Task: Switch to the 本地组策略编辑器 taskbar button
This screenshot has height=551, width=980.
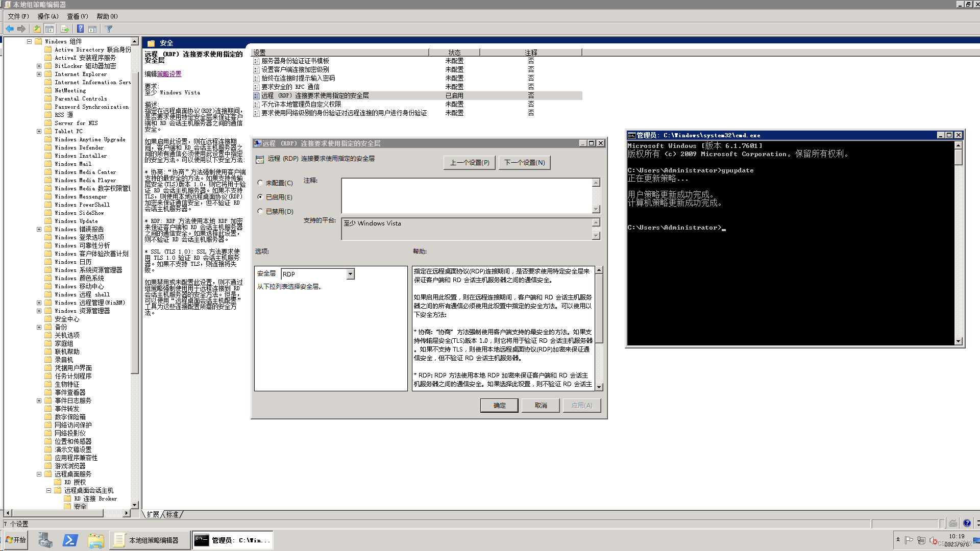Action: tap(150, 540)
